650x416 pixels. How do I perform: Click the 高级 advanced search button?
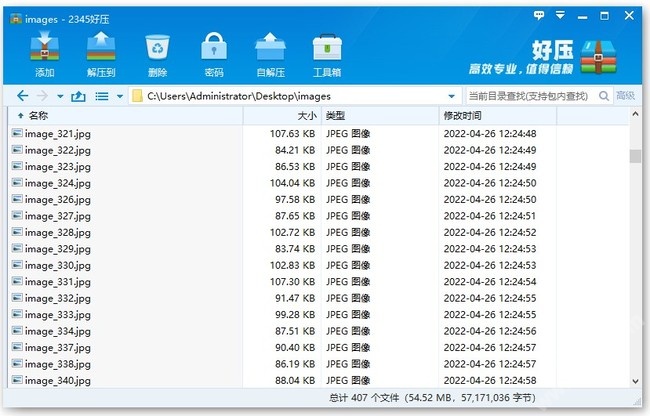pos(626,96)
